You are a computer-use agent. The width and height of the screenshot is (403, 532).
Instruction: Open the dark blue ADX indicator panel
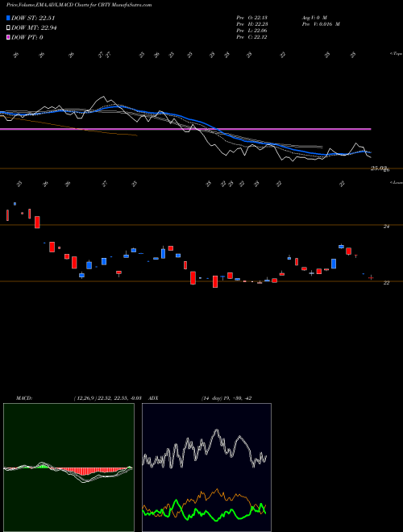tap(206, 468)
